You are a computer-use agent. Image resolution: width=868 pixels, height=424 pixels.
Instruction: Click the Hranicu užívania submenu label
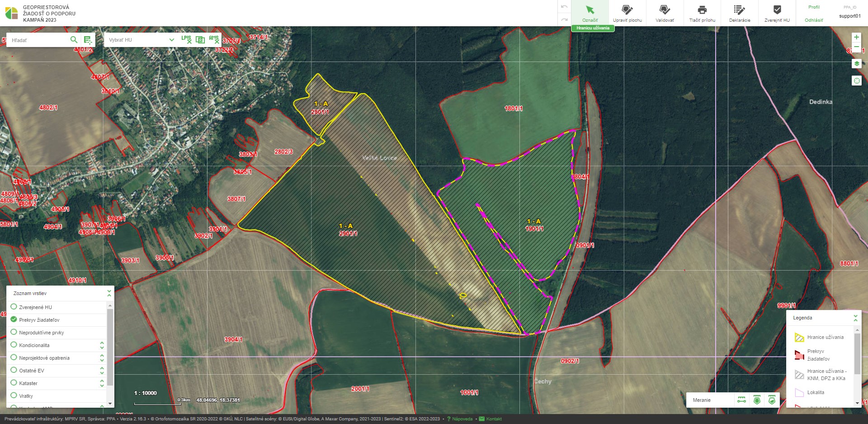[593, 28]
